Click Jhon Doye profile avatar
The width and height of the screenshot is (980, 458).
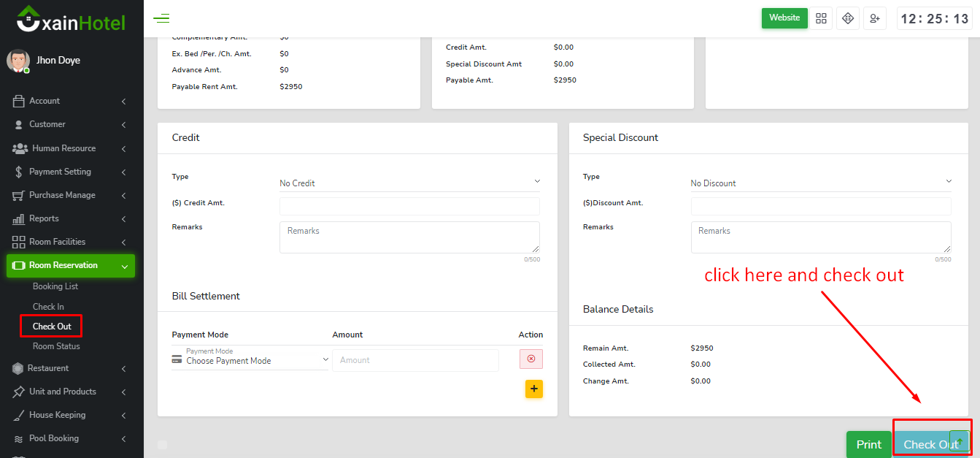click(18, 61)
